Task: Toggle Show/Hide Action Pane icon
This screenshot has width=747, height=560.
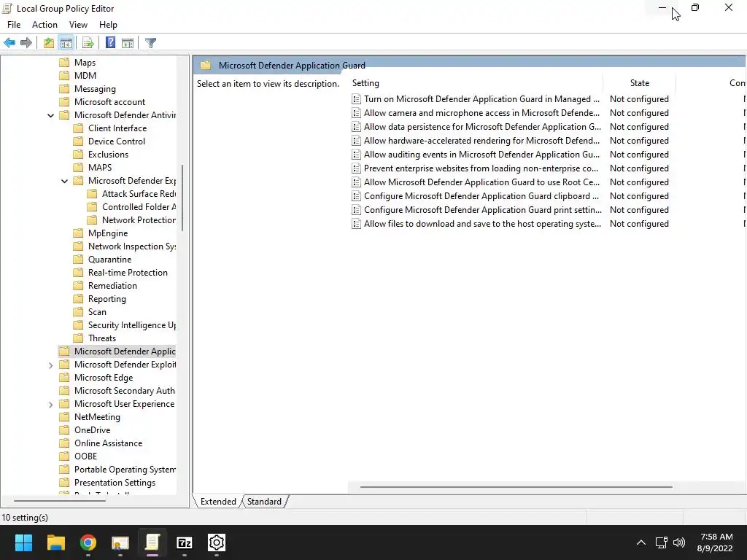Action: [128, 43]
